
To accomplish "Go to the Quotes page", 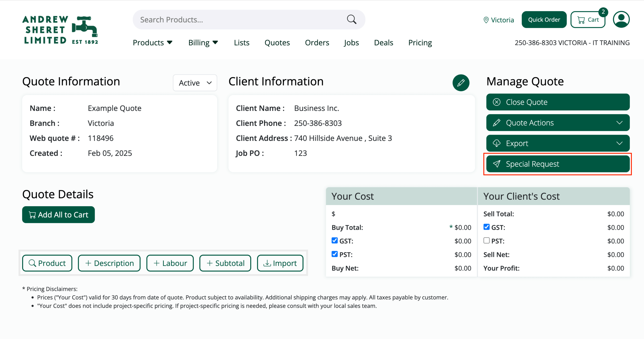I will click(277, 43).
